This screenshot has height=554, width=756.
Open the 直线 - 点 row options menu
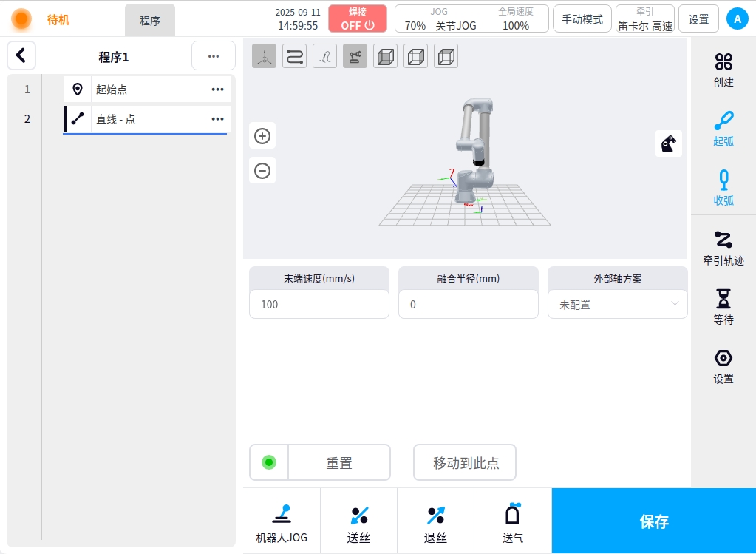tap(217, 119)
